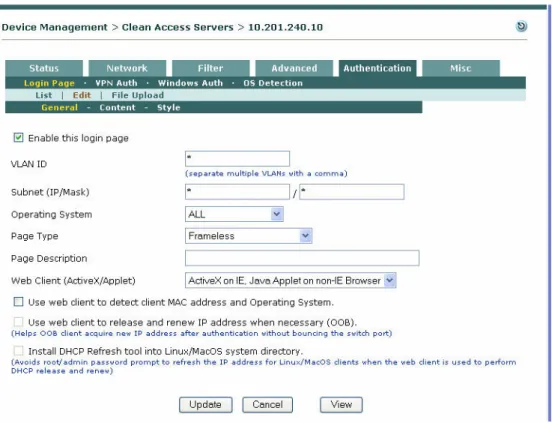Select the Login Page submenu item

(49, 83)
